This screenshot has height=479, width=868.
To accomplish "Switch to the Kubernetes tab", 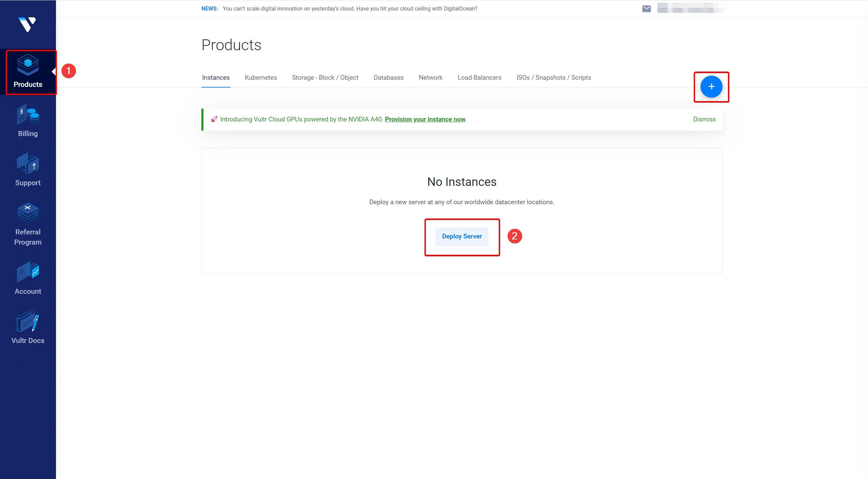I will pyautogui.click(x=260, y=78).
